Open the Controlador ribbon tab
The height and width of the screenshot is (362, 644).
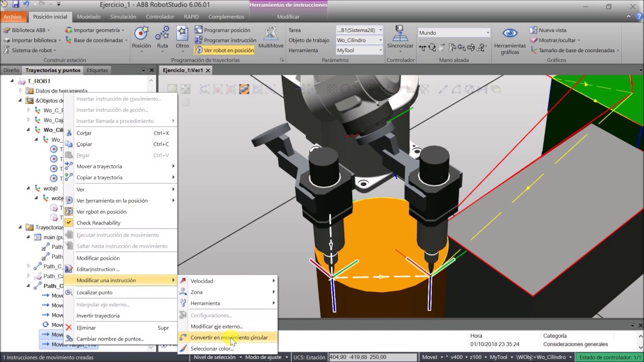(x=160, y=17)
